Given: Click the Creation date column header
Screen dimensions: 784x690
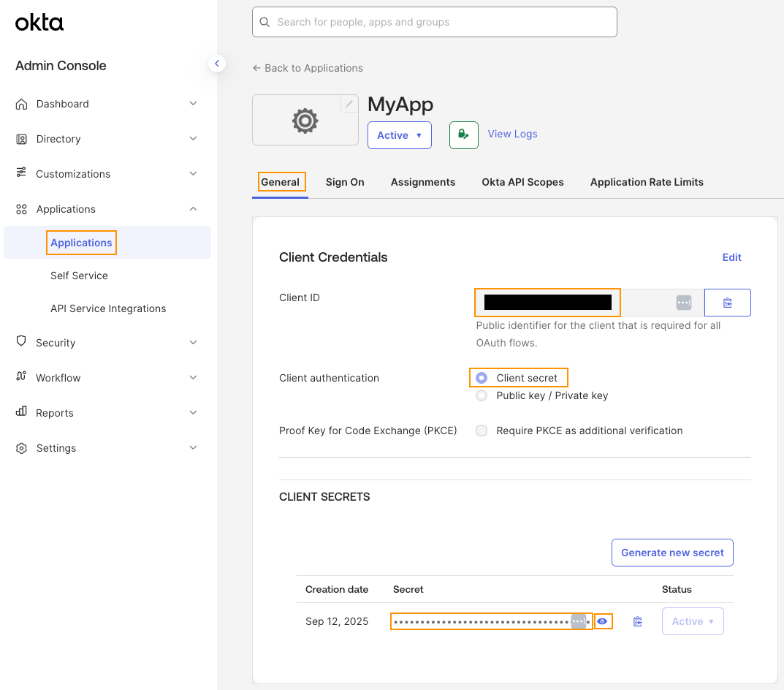Looking at the screenshot, I should (x=337, y=589).
